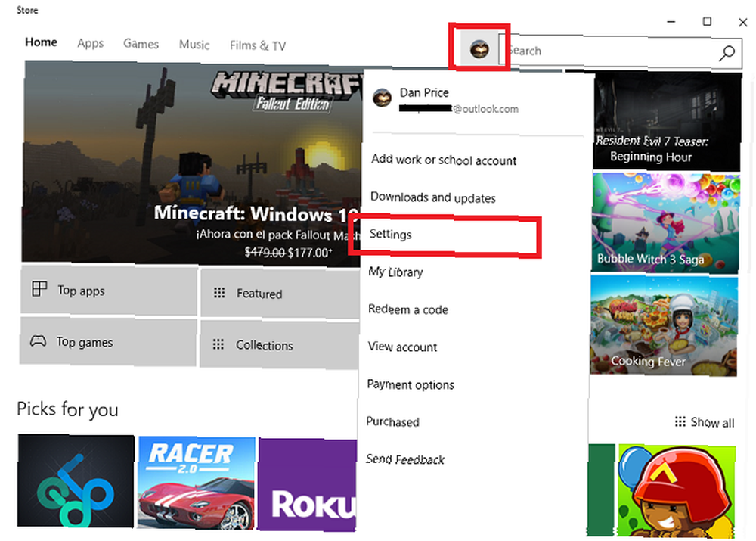The width and height of the screenshot is (756, 541).
Task: Click the user profile avatar icon
Action: tap(479, 48)
